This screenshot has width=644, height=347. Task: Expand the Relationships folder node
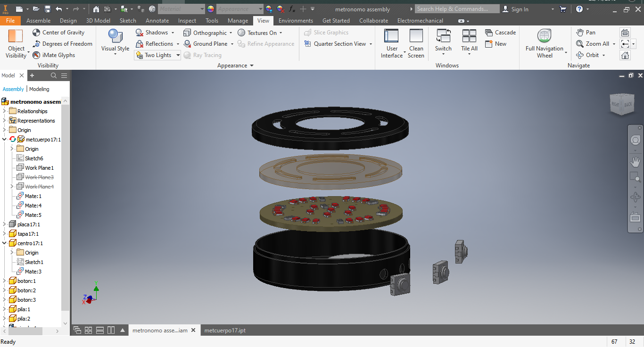point(5,111)
